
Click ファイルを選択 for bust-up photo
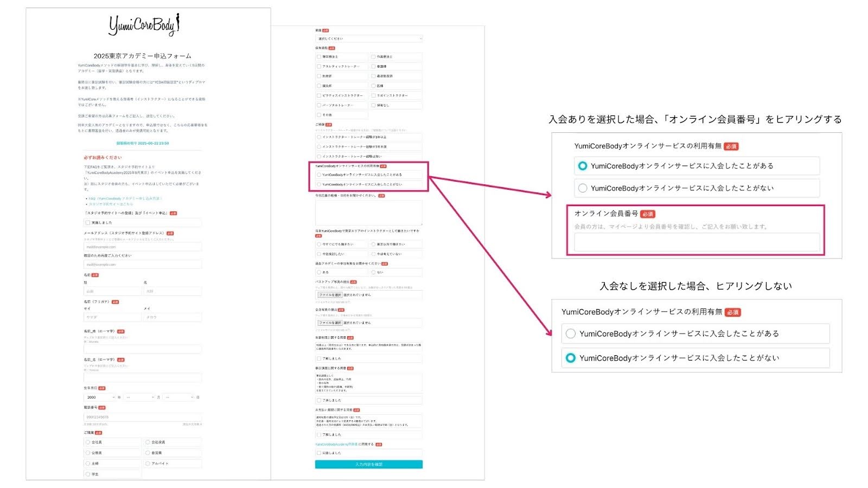[x=330, y=295]
